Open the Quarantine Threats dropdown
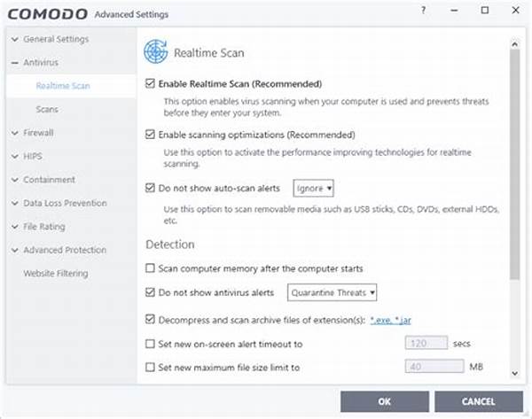Viewport: 532px width, 419px height. 332,292
